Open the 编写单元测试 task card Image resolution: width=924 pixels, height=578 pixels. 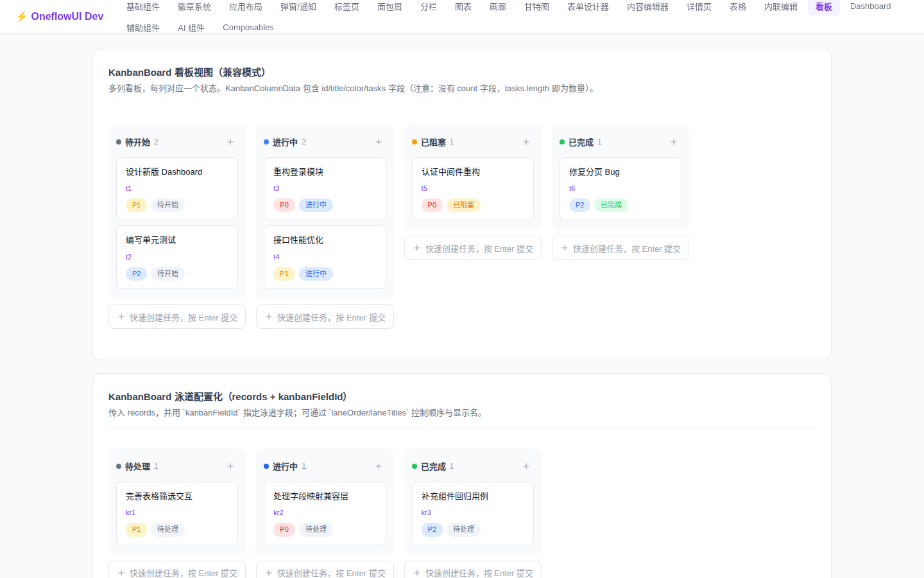(x=177, y=257)
